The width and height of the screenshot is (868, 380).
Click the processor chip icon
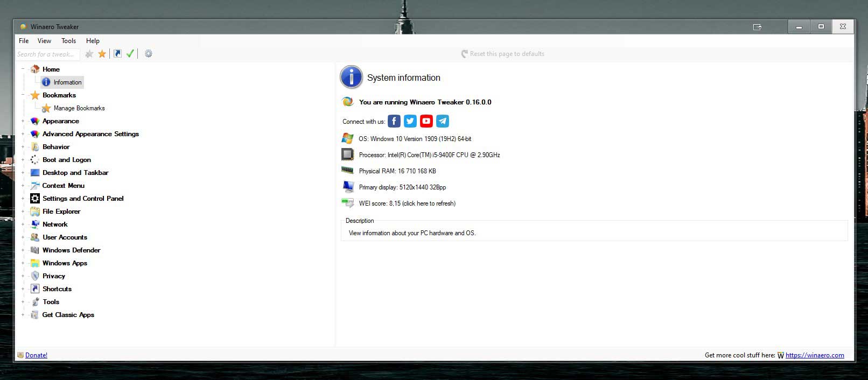point(347,154)
